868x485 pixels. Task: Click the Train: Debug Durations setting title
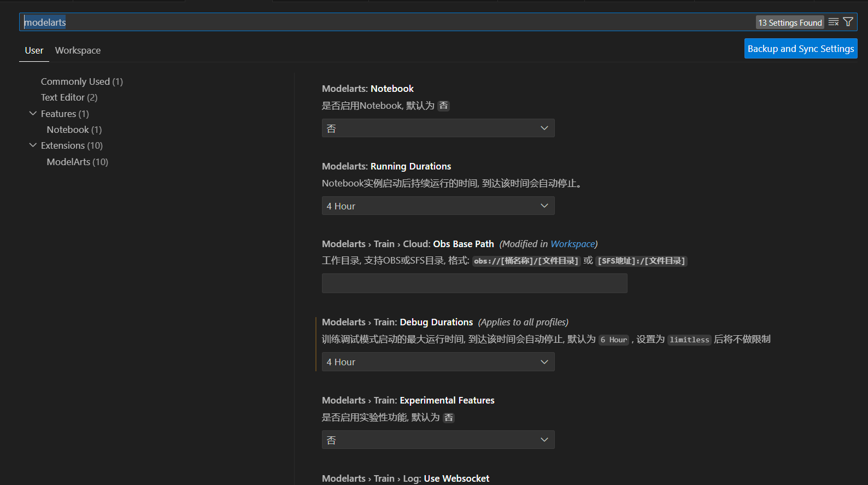point(397,322)
